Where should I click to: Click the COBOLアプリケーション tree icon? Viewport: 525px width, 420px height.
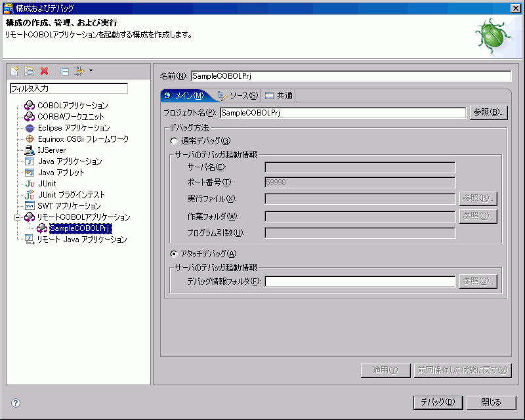point(30,106)
